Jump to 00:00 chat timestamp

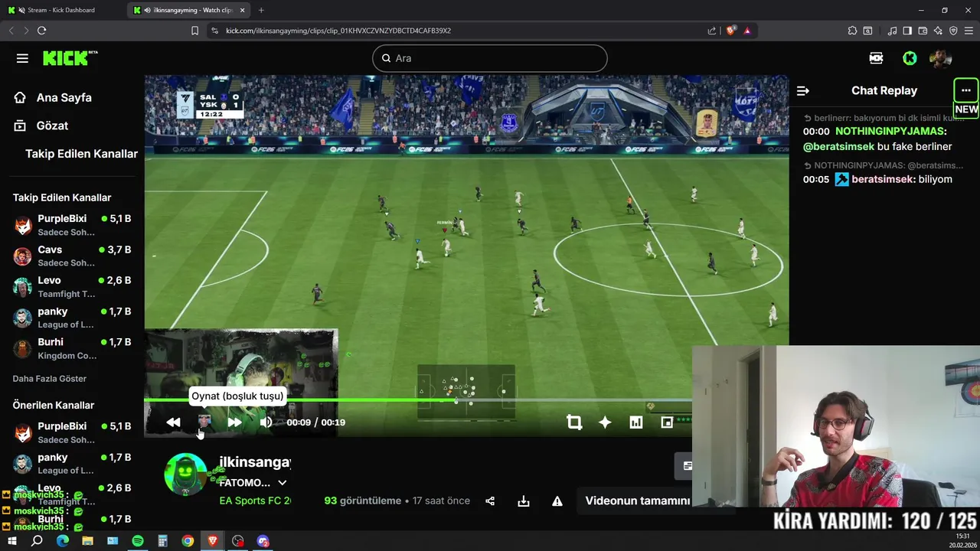816,132
